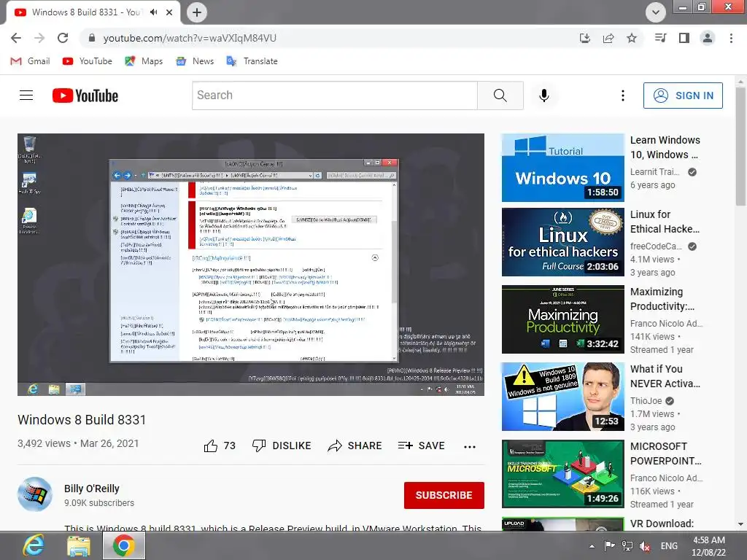Screen dimensions: 747x560
Task: Click the magnifier search button
Action: pyautogui.click(x=500, y=96)
